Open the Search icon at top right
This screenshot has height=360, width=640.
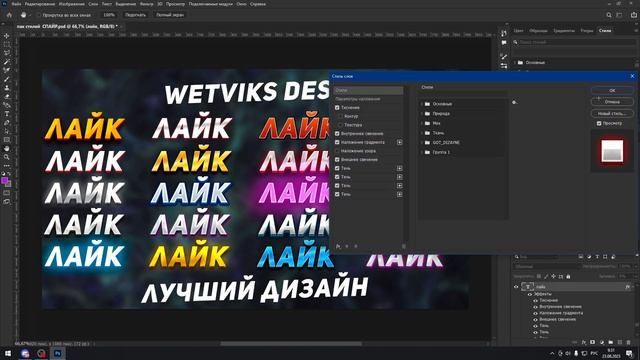[x=609, y=15]
